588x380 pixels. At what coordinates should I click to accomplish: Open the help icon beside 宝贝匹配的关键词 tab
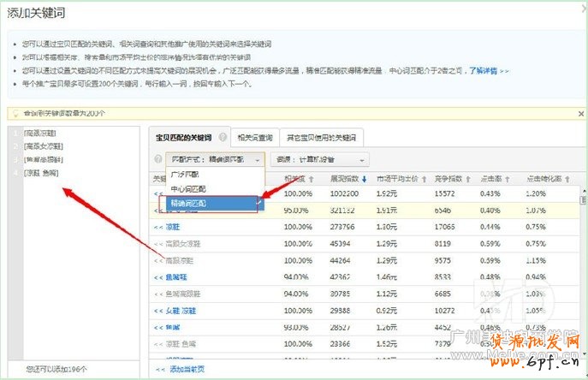click(223, 137)
